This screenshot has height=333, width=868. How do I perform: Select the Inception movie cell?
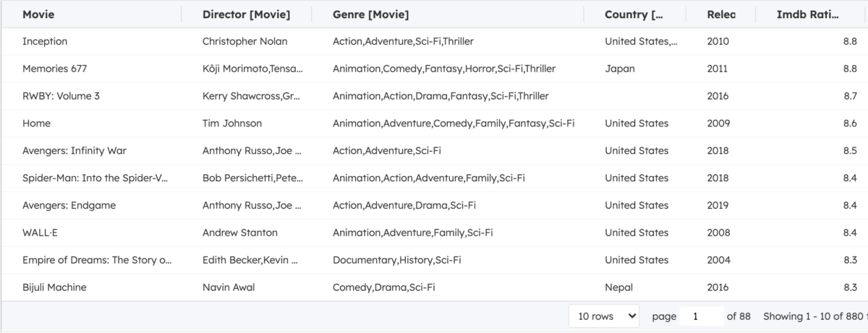(45, 42)
